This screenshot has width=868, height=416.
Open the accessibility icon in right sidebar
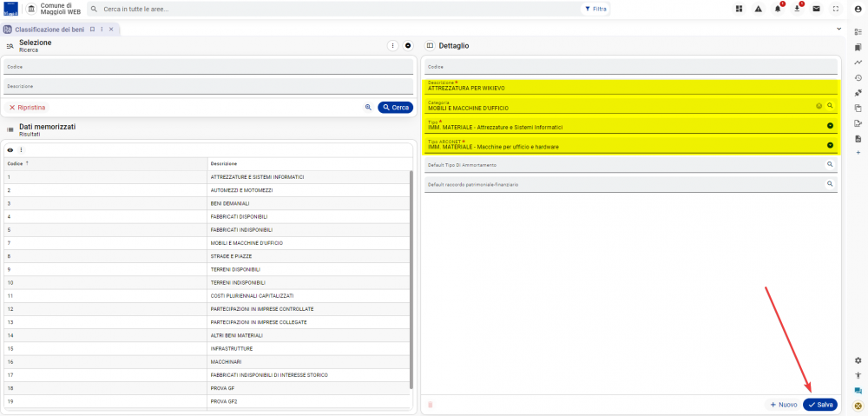tap(858, 375)
